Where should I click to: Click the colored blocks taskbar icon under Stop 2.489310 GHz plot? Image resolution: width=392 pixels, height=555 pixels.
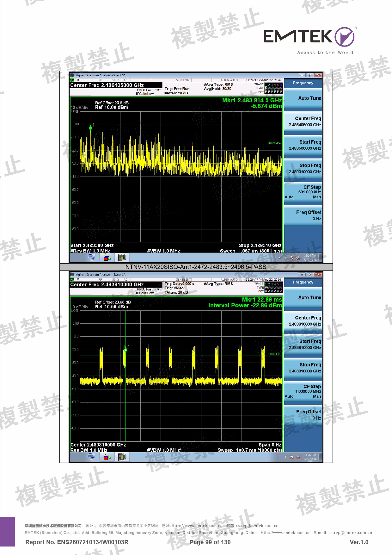click(107, 258)
